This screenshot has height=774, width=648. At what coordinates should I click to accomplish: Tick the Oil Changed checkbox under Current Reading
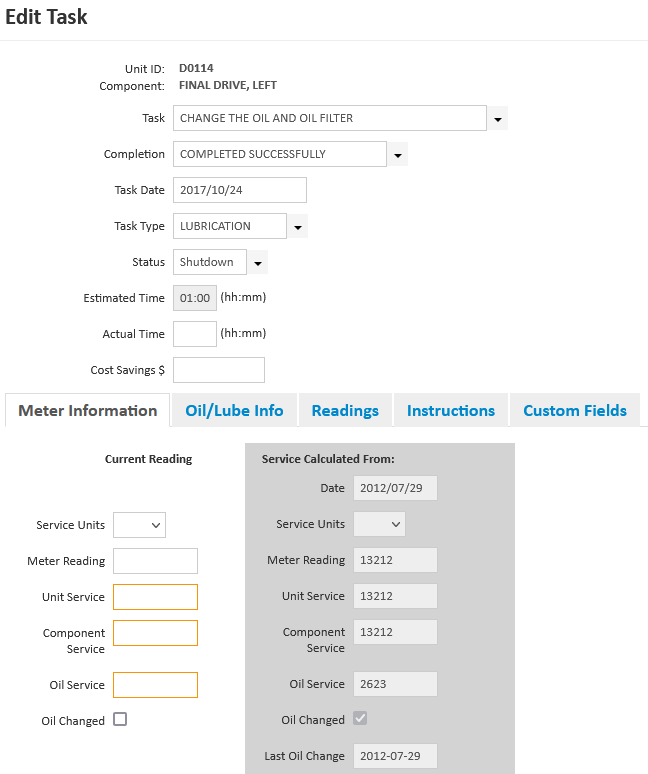point(120,719)
